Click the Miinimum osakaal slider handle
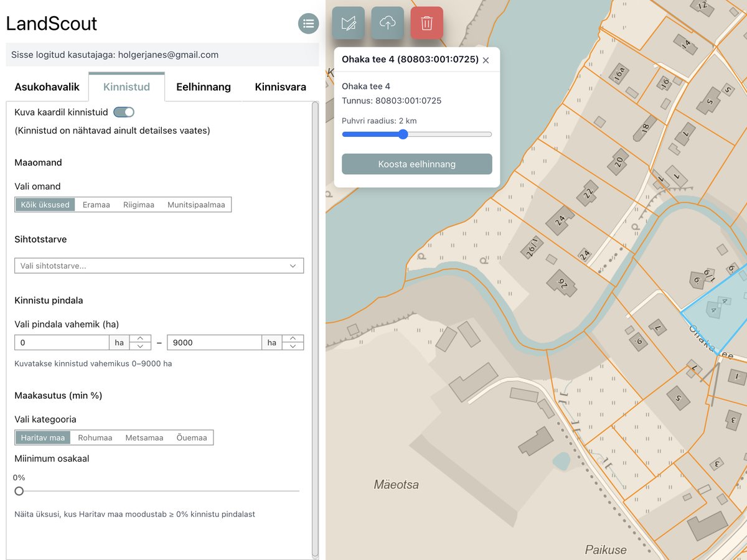Viewport: 747px width, 560px height. [19, 491]
